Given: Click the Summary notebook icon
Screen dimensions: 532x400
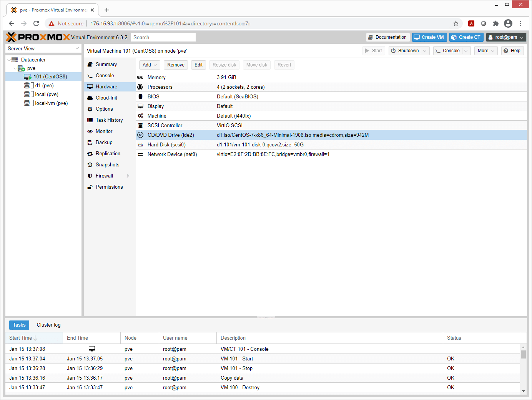Looking at the screenshot, I should pos(90,65).
